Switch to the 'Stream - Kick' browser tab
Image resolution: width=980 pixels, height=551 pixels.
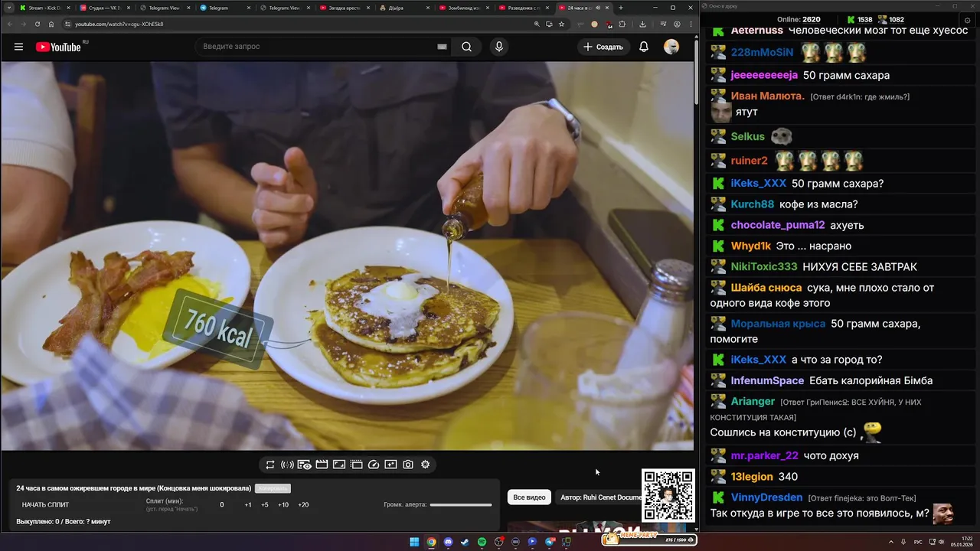tap(44, 8)
